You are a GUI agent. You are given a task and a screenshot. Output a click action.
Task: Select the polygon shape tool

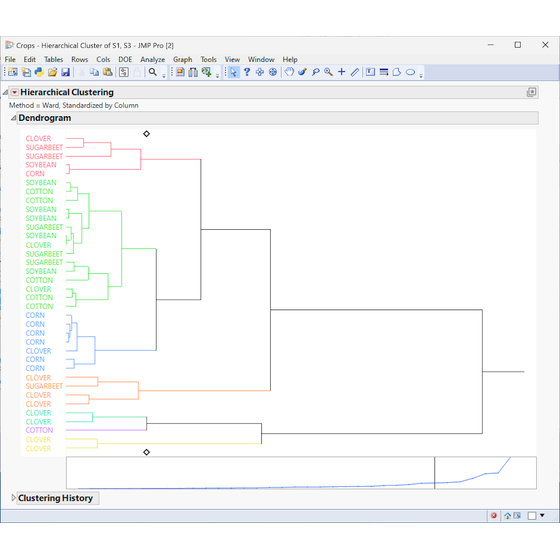tap(396, 72)
